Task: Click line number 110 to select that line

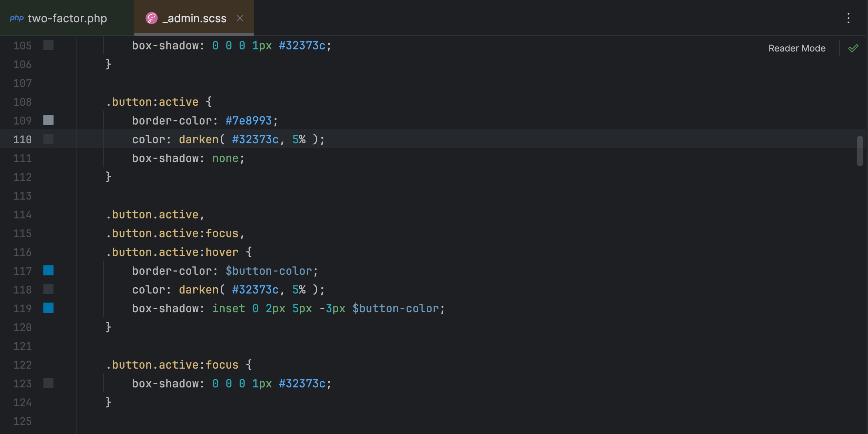Action: 22,139
